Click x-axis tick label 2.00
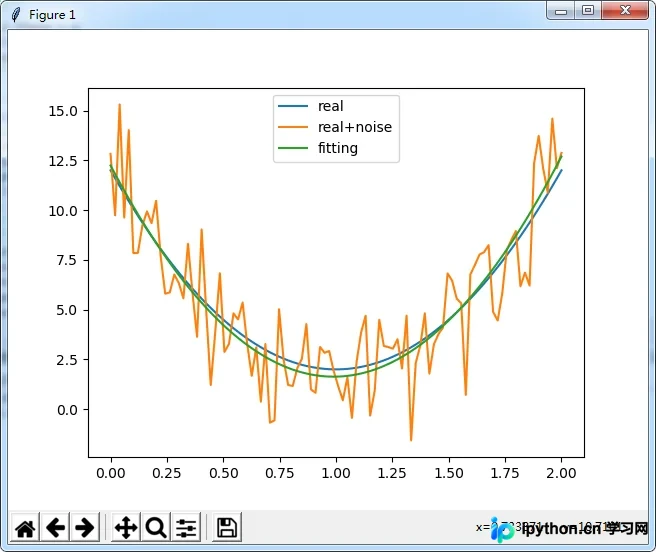The height and width of the screenshot is (552, 656). coord(561,473)
